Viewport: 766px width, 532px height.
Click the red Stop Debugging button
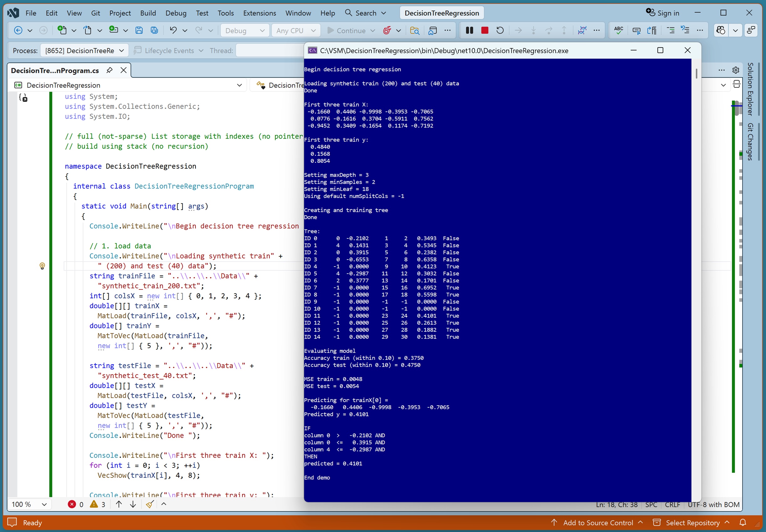484,30
